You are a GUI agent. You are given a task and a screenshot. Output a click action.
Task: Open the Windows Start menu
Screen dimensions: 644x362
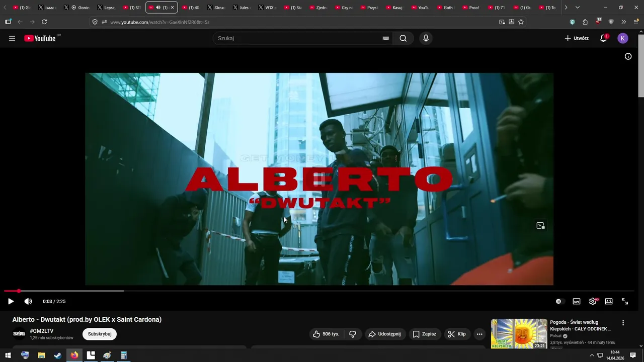(8, 355)
